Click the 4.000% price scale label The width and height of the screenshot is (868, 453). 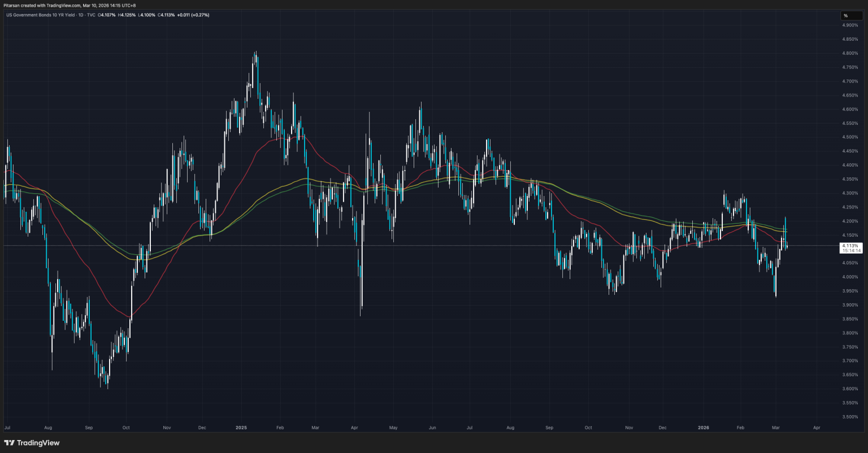[850, 277]
